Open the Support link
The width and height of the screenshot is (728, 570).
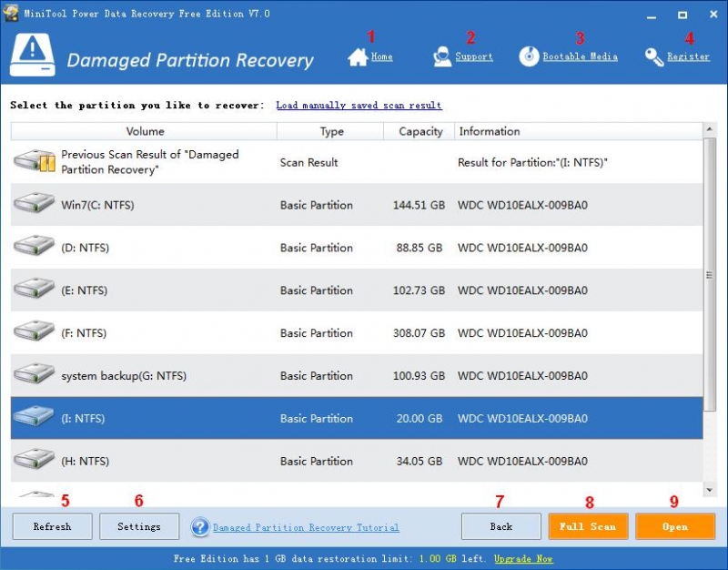[x=474, y=56]
